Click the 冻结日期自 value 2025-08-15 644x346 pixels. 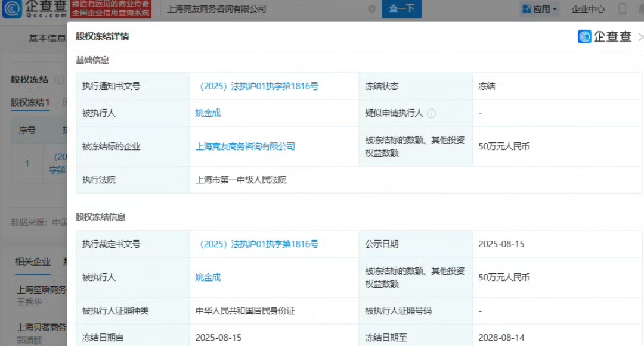tap(218, 338)
